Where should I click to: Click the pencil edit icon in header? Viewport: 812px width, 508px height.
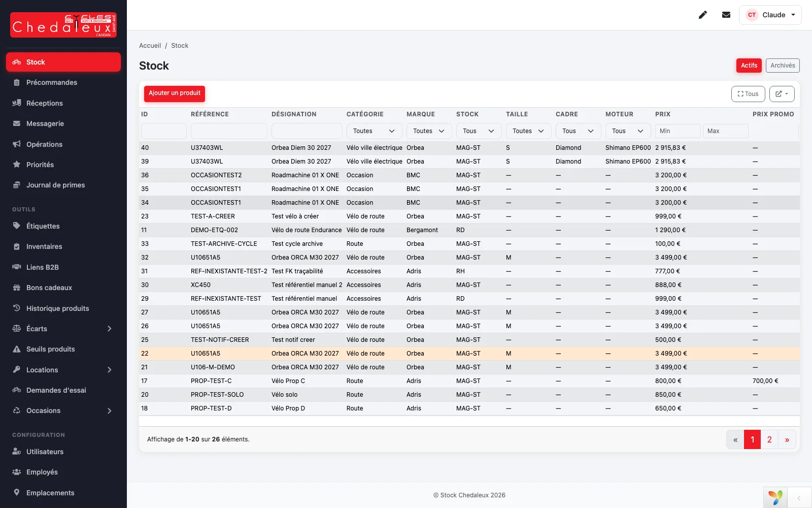703,15
